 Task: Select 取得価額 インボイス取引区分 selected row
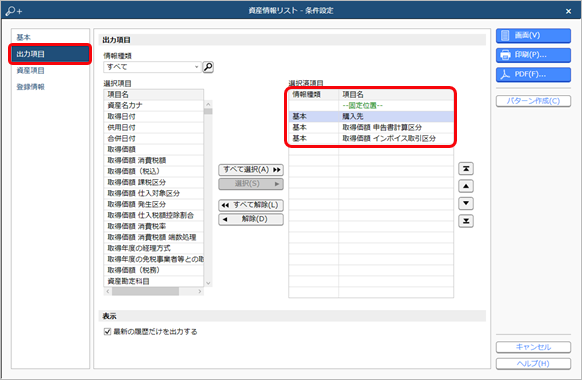371,138
